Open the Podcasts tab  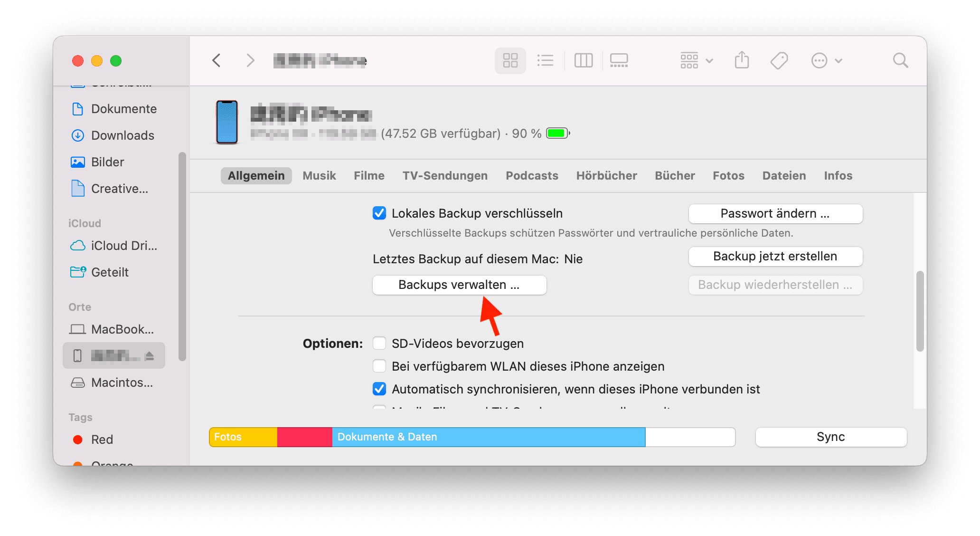coord(532,175)
